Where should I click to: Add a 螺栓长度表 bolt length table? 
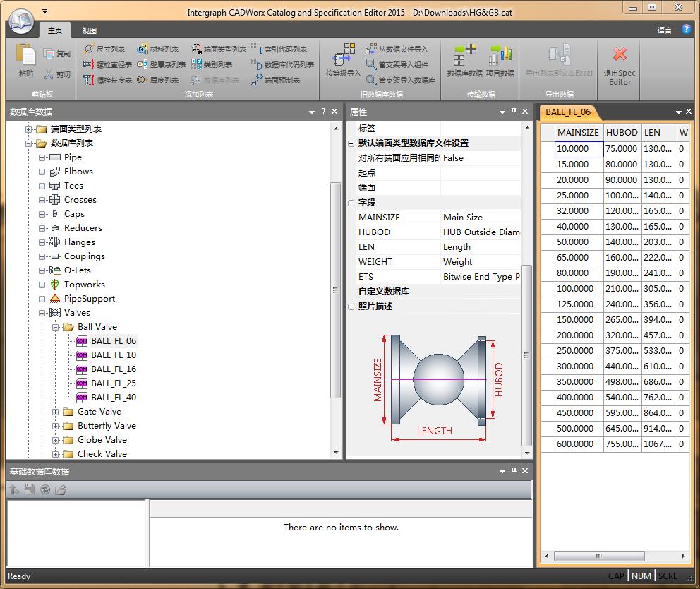[107, 80]
